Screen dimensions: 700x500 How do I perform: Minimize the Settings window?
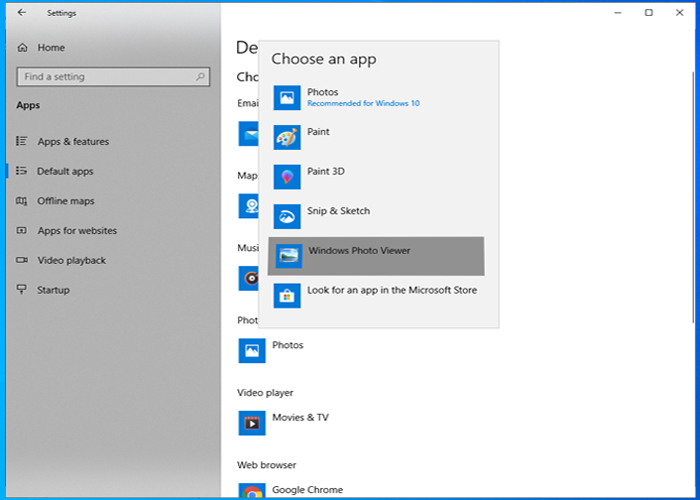click(618, 12)
